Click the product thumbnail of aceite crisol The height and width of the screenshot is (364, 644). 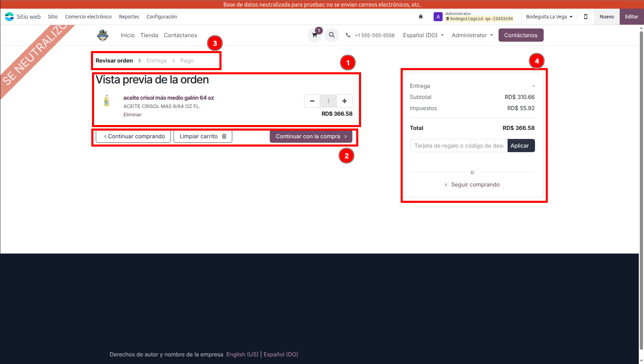pyautogui.click(x=107, y=101)
